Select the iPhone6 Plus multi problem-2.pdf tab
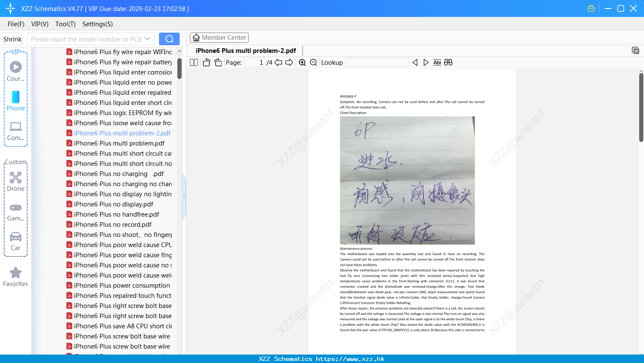 point(246,51)
